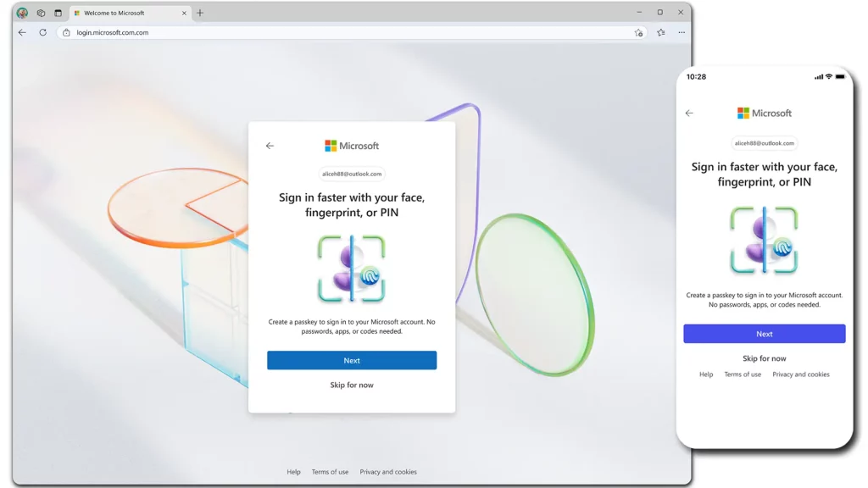The width and height of the screenshot is (868, 488).
Task: Click Microsoft logo in desktop sign-in card
Action: tap(352, 146)
